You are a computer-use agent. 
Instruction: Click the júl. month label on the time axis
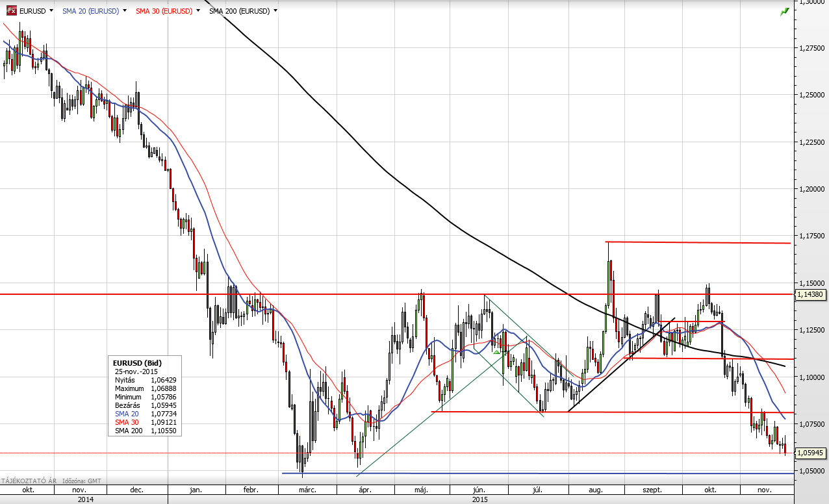pyautogui.click(x=537, y=490)
